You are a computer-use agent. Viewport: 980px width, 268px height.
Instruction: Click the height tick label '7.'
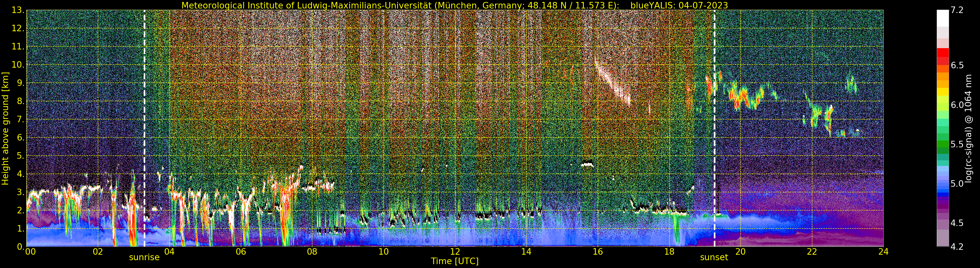20,119
